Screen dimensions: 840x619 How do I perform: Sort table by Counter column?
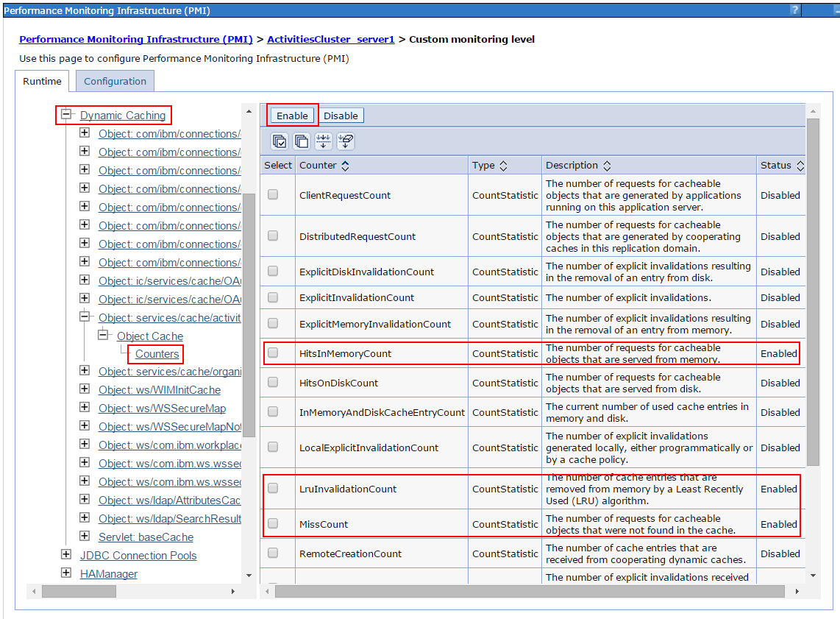pyautogui.click(x=345, y=166)
